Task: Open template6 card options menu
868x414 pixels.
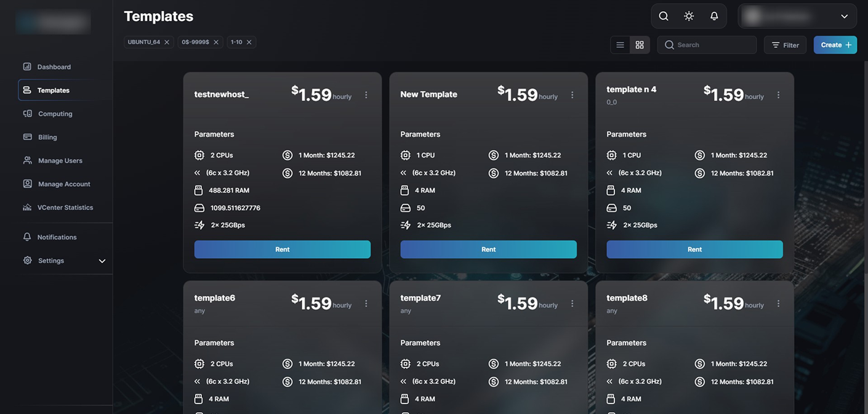Action: (x=366, y=304)
